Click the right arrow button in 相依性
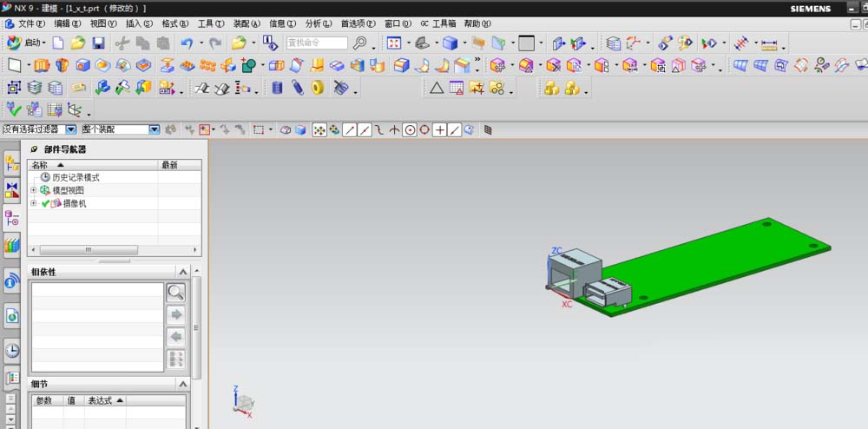 click(176, 314)
